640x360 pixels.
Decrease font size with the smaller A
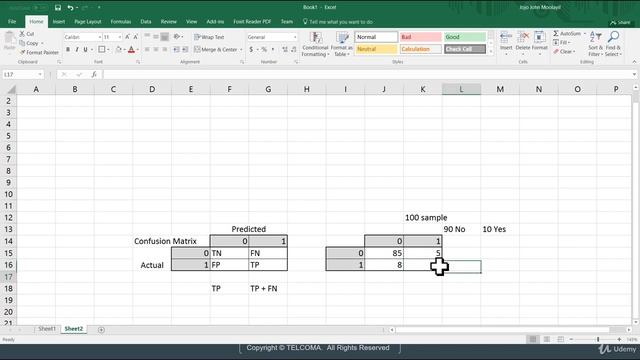(136, 37)
